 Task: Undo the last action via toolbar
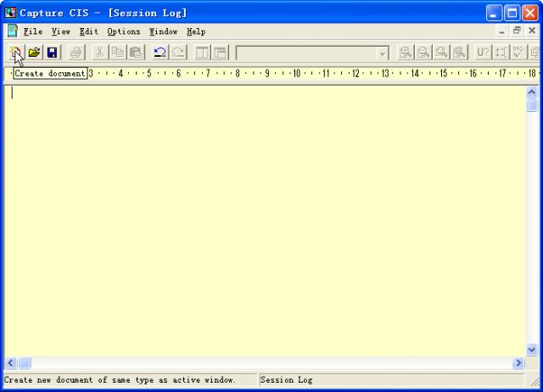pyautogui.click(x=160, y=53)
